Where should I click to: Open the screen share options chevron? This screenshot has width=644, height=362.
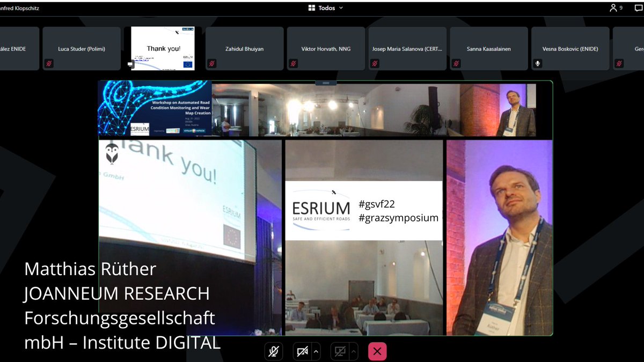(354, 352)
